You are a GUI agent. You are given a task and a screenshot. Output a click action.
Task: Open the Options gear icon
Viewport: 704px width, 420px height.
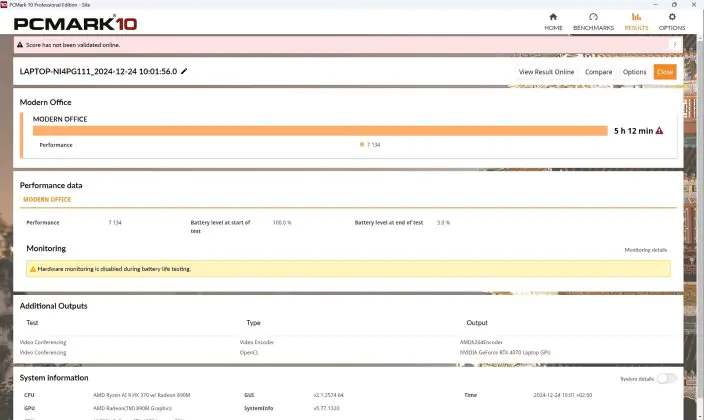[672, 17]
